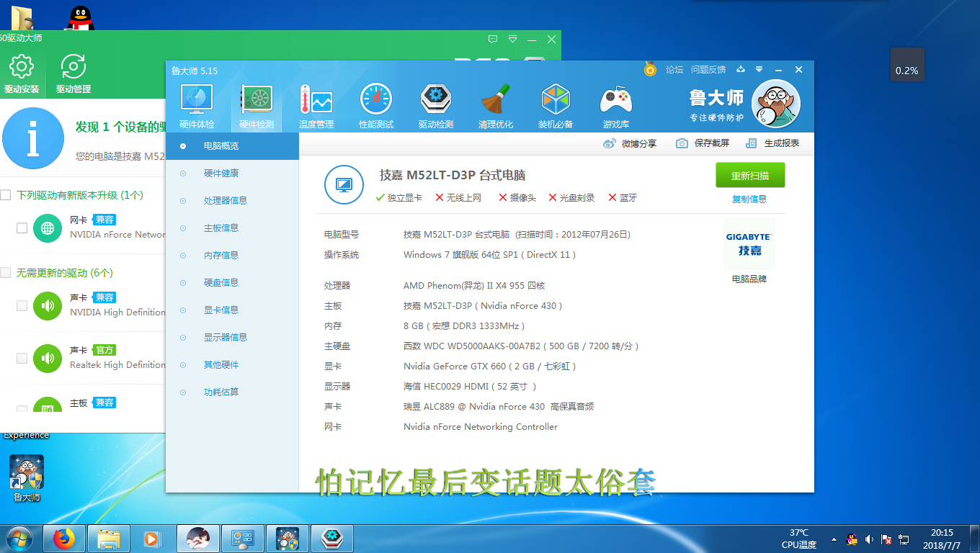The width and height of the screenshot is (980, 553).
Task: Switch to 360驱动大师 via its taskbar icon
Action: [331, 539]
